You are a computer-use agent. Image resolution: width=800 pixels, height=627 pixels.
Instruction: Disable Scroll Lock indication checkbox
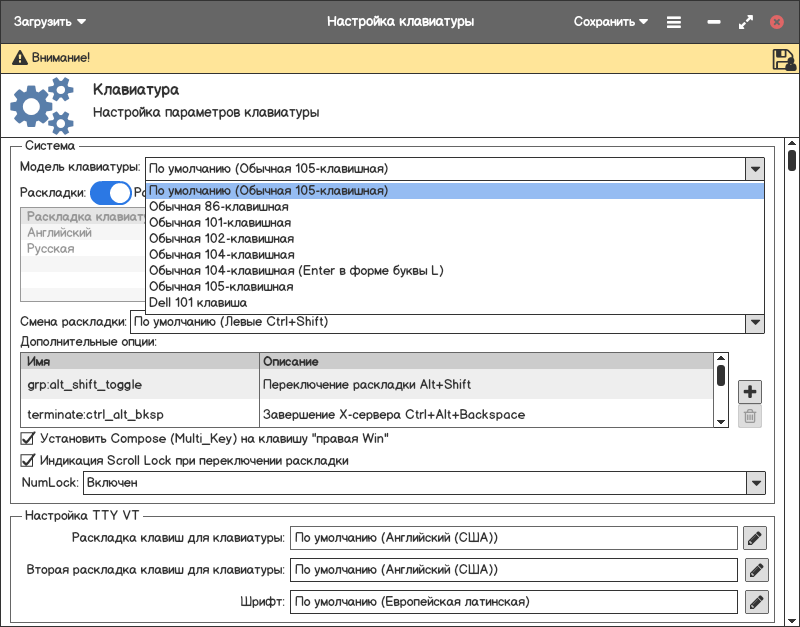(28, 461)
